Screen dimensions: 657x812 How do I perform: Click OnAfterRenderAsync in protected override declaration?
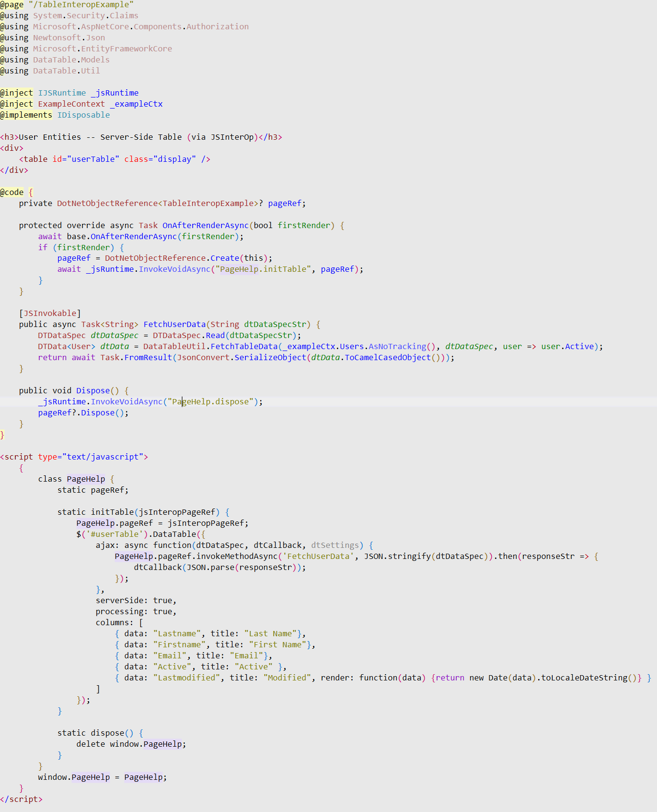coord(206,226)
